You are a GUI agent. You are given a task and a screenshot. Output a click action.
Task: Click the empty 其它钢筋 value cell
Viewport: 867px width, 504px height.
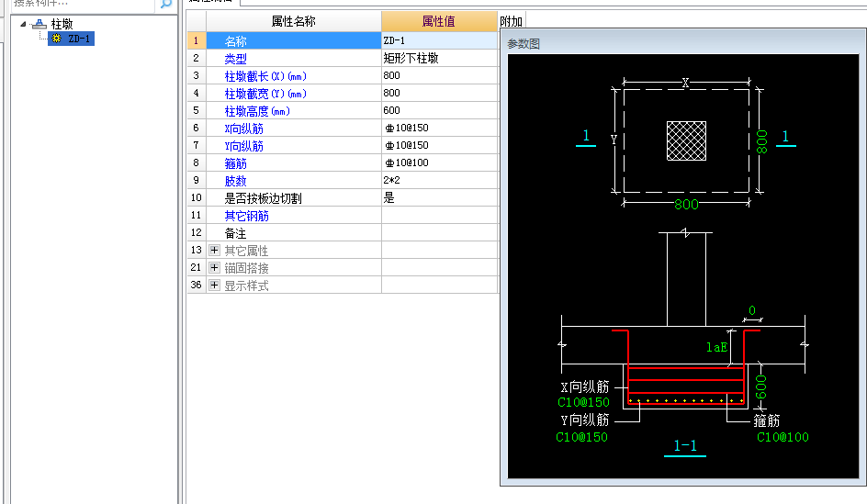[440, 216]
